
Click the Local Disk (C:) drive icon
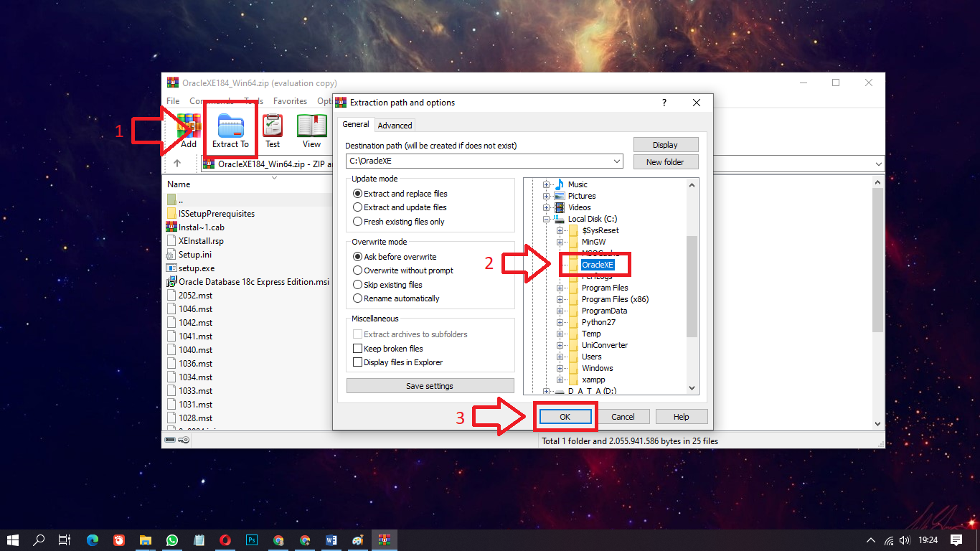[x=560, y=219]
